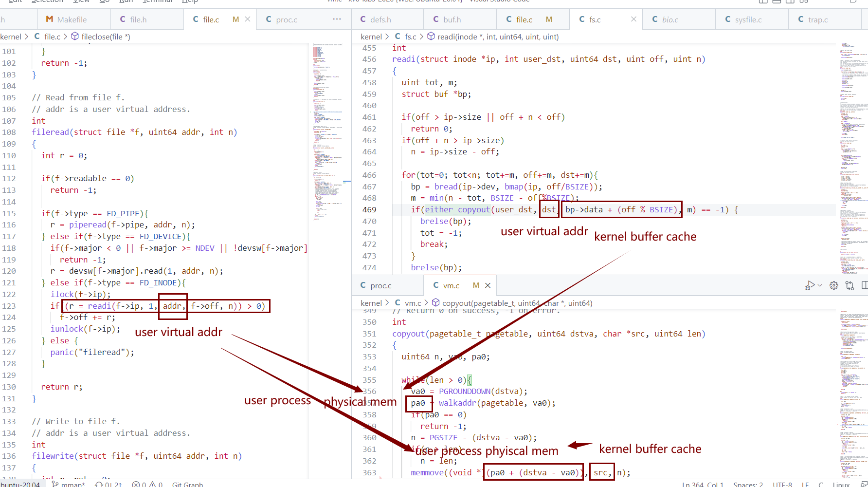Click the Git Graph status bar button
This screenshot has height=487, width=868.
point(187,484)
